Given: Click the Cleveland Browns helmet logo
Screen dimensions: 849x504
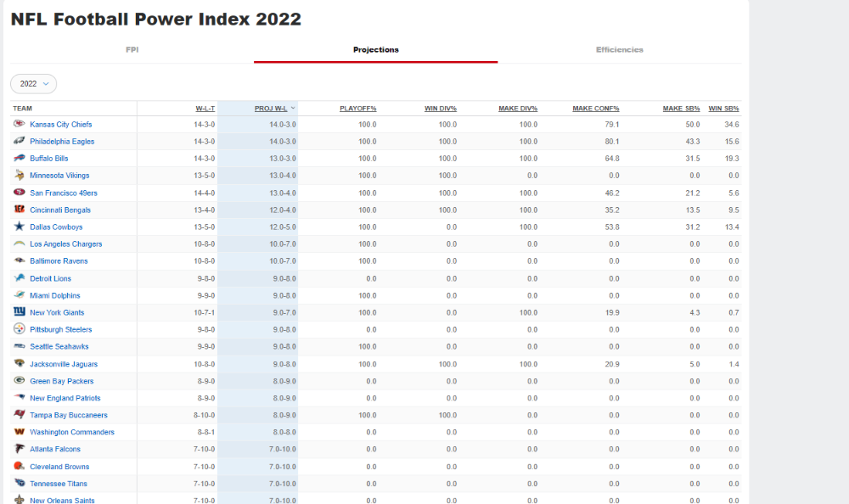Looking at the screenshot, I should coord(20,466).
